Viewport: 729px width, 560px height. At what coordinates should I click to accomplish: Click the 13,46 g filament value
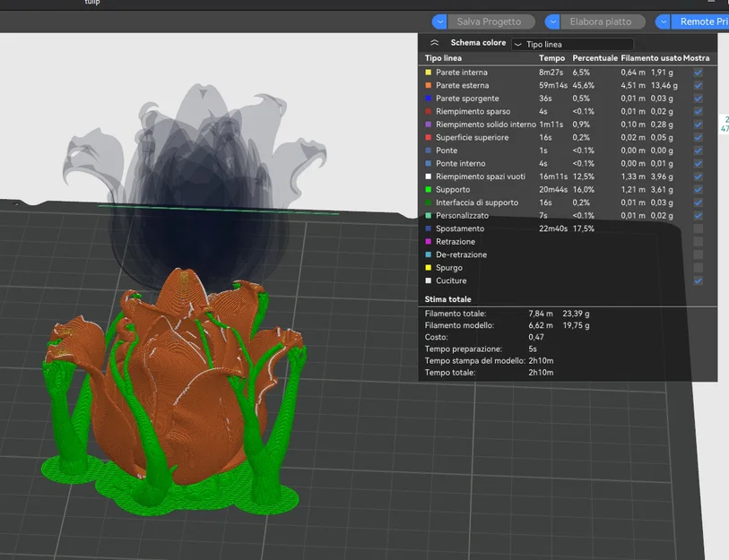click(664, 85)
